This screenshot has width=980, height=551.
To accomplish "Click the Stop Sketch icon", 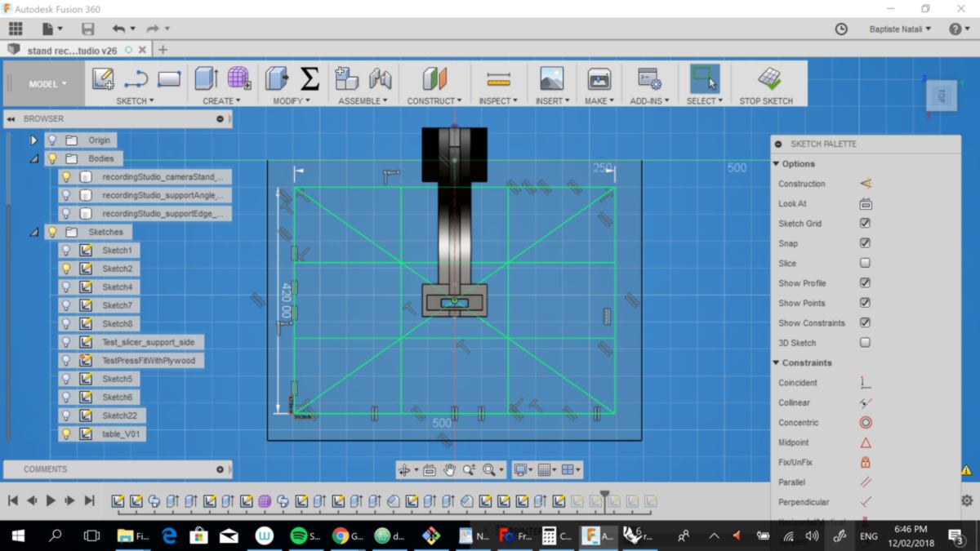I will (x=768, y=78).
